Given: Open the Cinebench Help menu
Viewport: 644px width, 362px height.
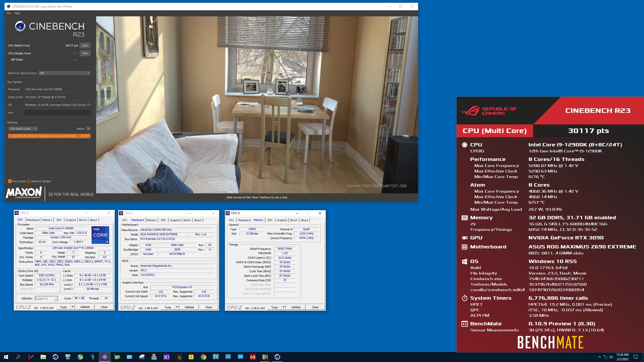Looking at the screenshot, I should pos(17,13).
